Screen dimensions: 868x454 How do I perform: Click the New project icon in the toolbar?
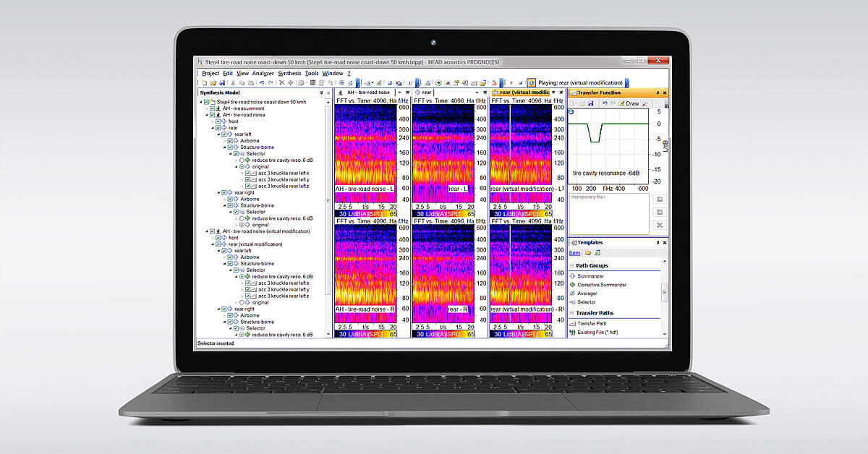point(204,83)
